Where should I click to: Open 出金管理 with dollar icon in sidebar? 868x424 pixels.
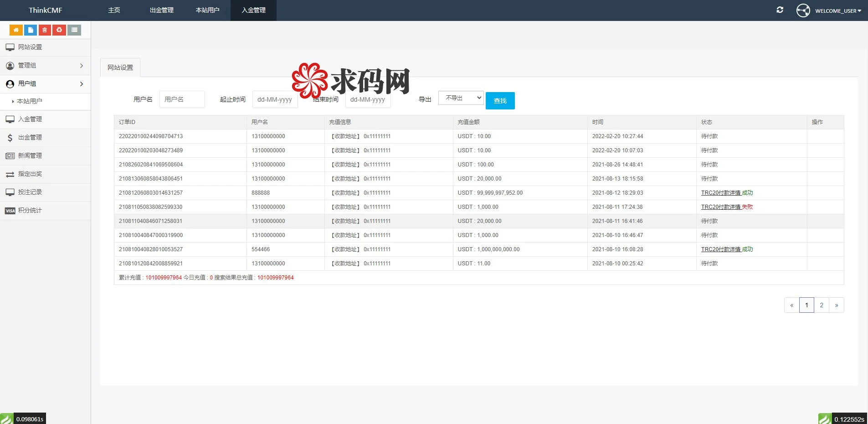[x=30, y=137]
